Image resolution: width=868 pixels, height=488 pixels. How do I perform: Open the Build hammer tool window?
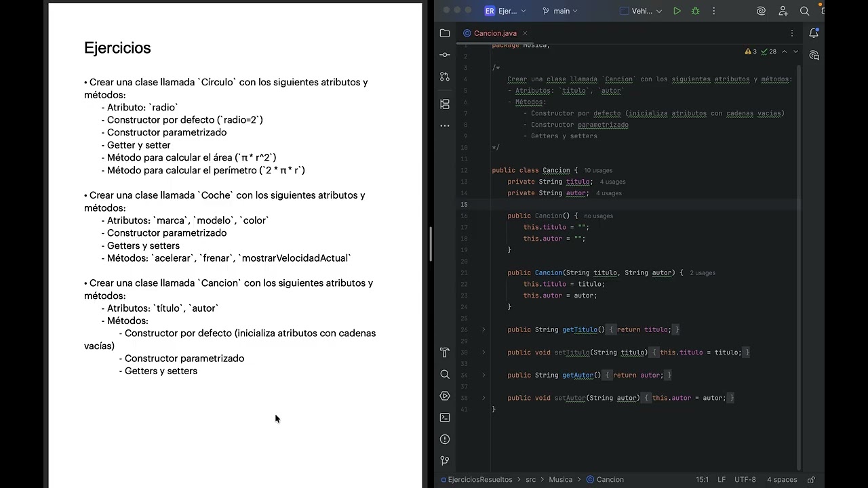pyautogui.click(x=445, y=352)
